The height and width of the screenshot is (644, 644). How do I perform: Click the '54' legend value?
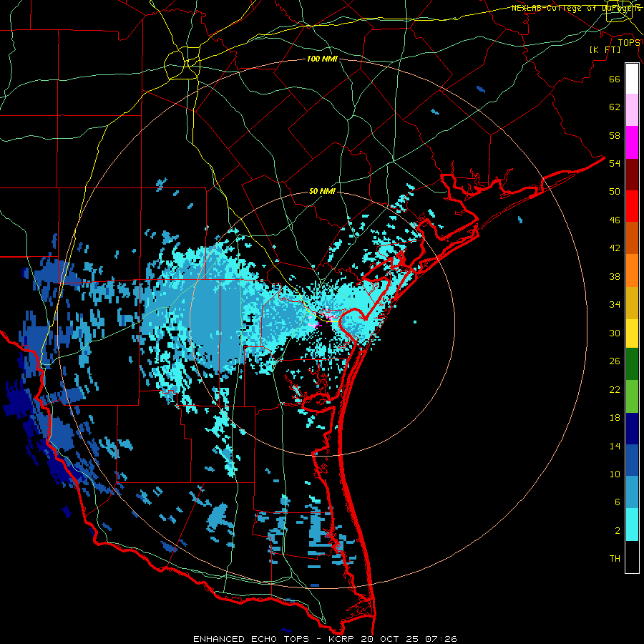(x=615, y=163)
